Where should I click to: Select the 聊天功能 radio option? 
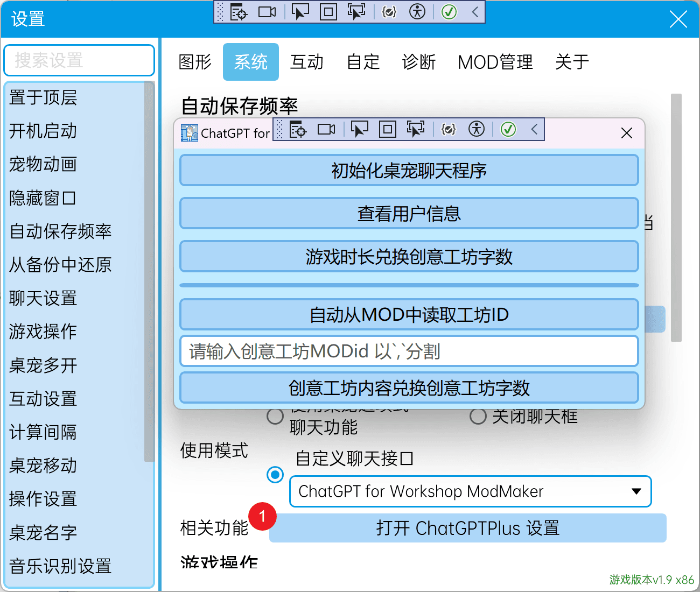(x=275, y=416)
